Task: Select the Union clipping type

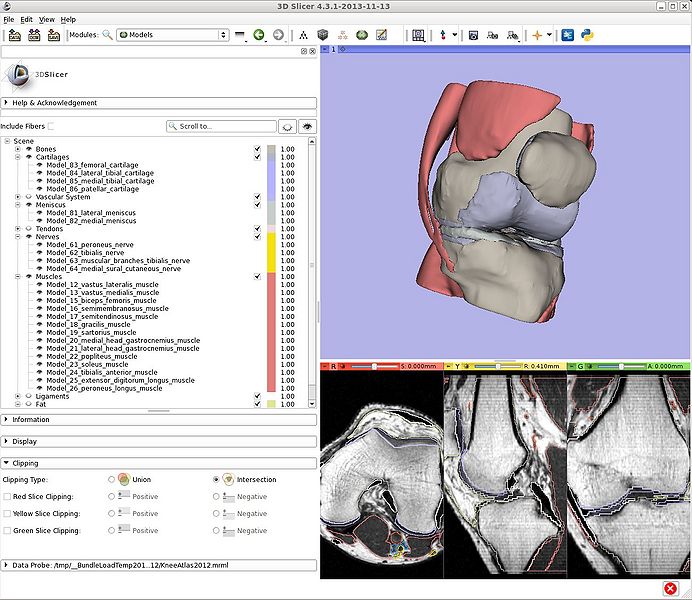Action: click(x=111, y=479)
